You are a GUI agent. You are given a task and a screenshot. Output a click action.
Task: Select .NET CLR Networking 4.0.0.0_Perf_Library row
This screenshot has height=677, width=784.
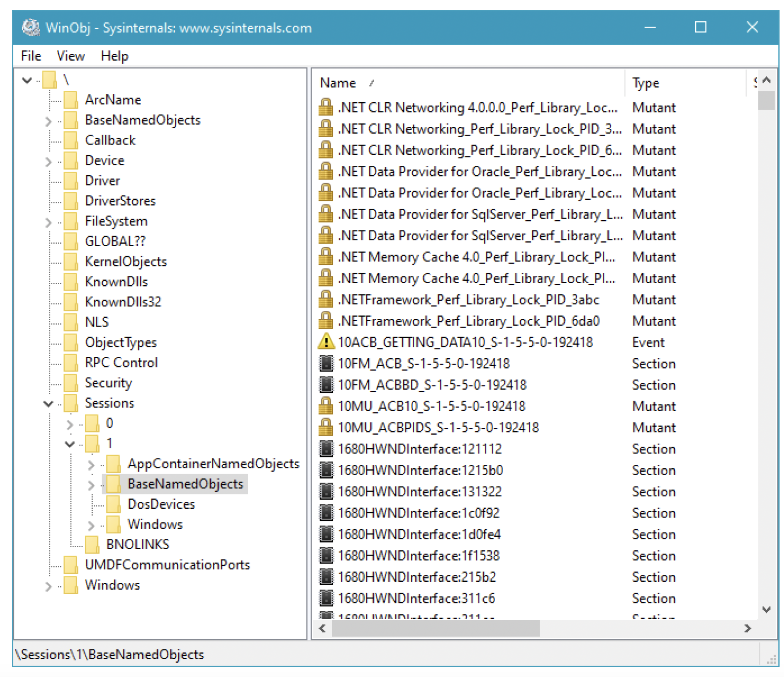(x=535, y=108)
